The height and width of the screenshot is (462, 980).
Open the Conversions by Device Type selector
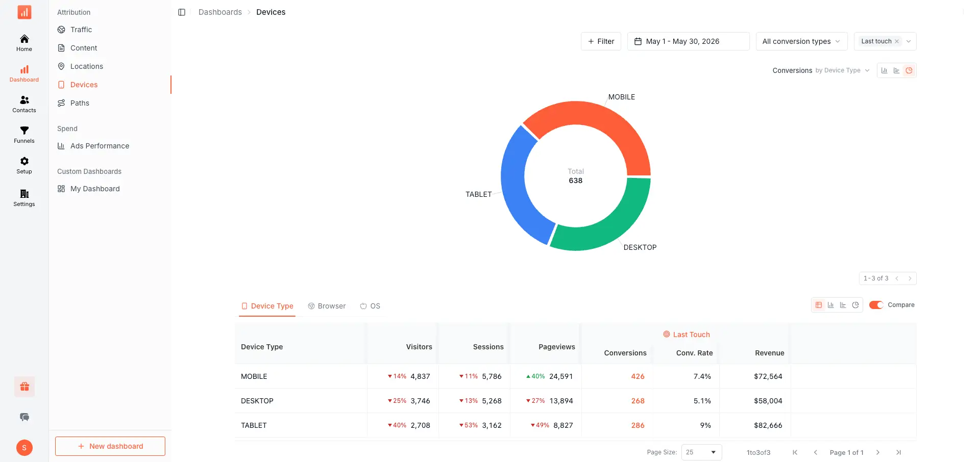pos(821,70)
